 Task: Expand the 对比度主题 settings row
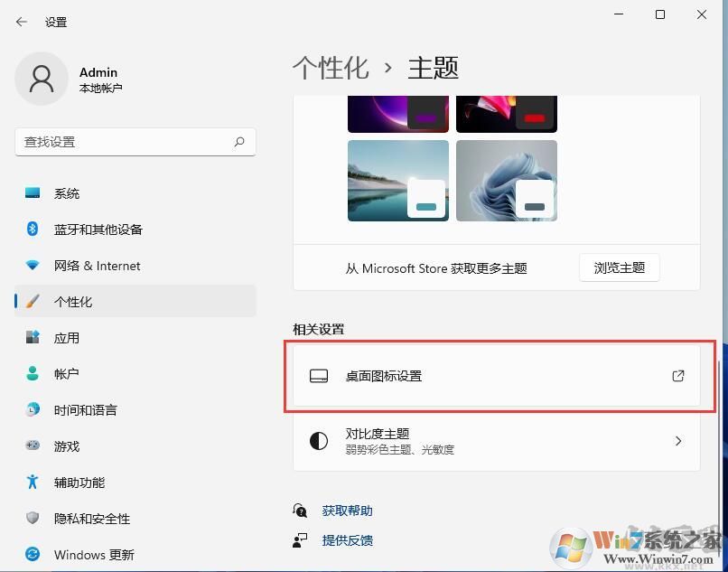click(x=677, y=441)
